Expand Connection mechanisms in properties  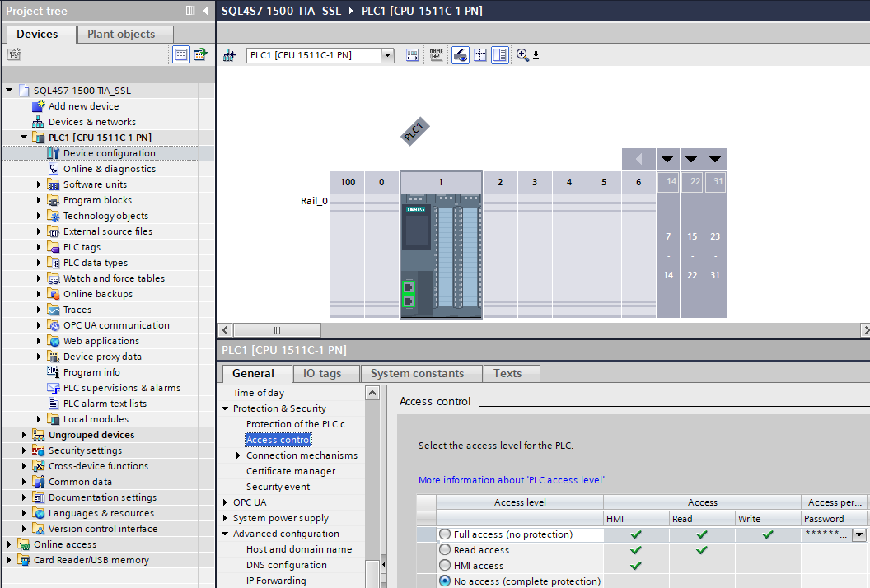[x=238, y=455]
